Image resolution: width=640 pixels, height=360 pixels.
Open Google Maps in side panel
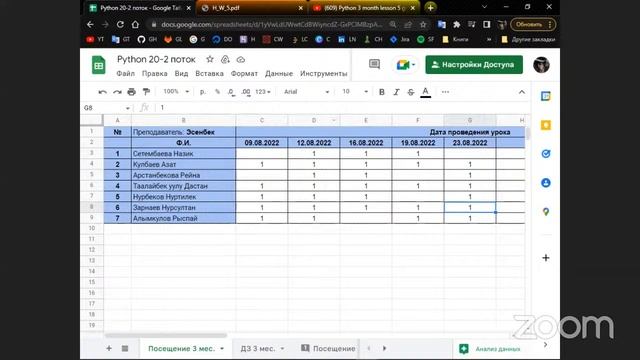click(546, 212)
